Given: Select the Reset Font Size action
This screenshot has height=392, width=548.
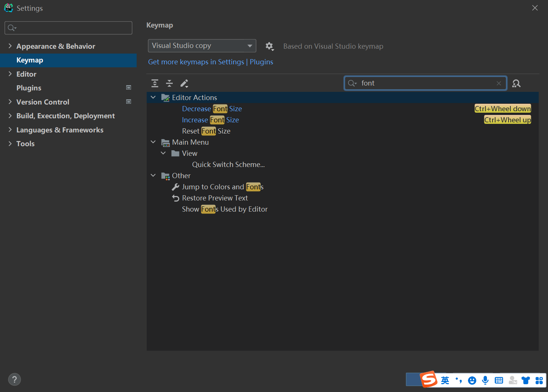Looking at the screenshot, I should pyautogui.click(x=206, y=131).
